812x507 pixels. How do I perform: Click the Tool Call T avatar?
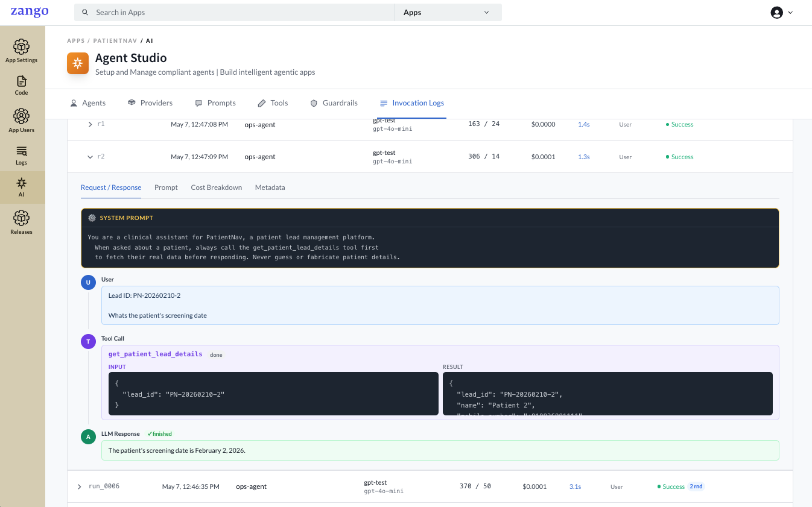click(x=88, y=342)
